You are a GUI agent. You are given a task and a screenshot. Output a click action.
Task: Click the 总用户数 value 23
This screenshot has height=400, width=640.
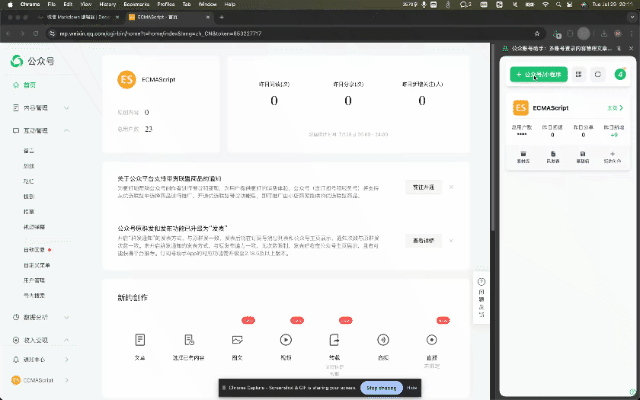tap(149, 129)
